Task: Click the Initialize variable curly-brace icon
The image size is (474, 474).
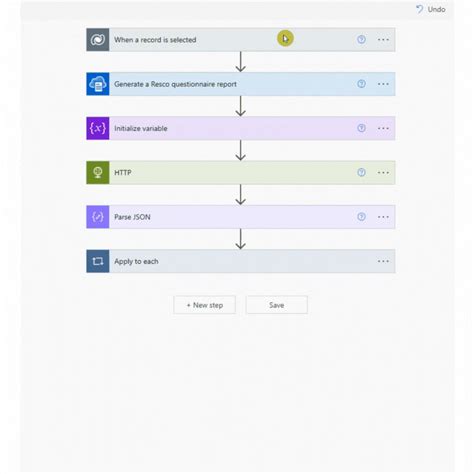Action: [98, 128]
